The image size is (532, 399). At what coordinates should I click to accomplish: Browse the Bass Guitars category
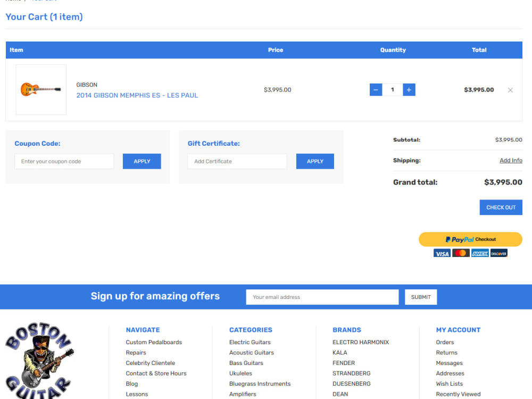coord(246,363)
